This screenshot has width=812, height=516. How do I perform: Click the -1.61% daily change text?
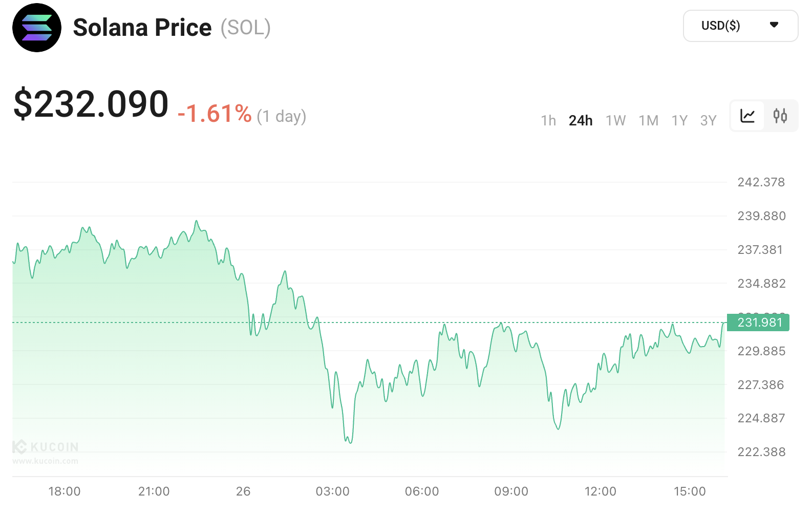point(215,114)
